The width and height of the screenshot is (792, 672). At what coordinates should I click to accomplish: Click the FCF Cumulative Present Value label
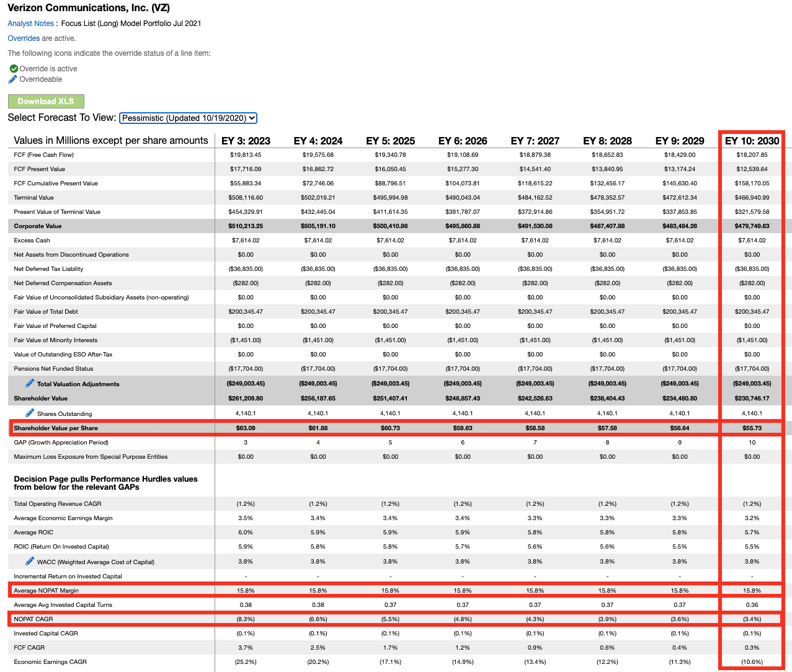[x=56, y=183]
